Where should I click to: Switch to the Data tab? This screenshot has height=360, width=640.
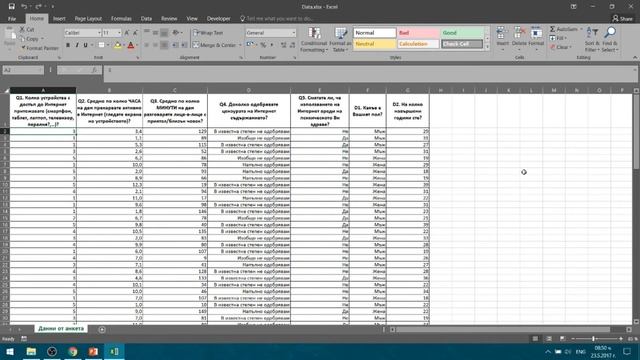146,18
